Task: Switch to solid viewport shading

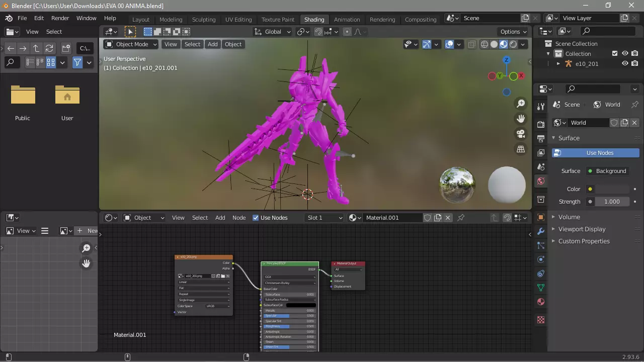Action: tap(494, 44)
